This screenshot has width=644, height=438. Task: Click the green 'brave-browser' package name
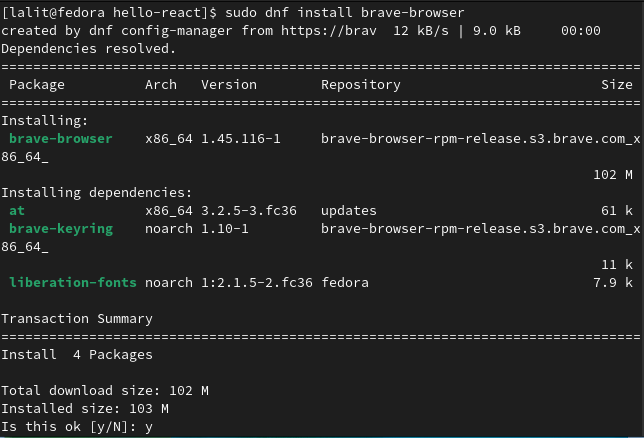click(x=60, y=139)
